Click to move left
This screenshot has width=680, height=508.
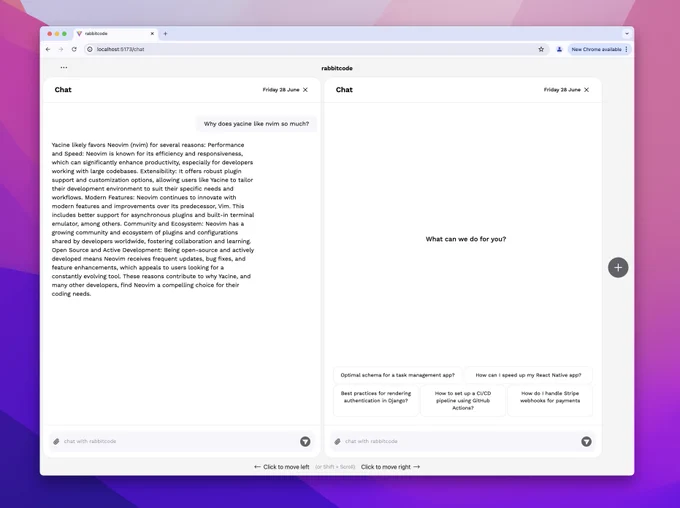coord(281,467)
